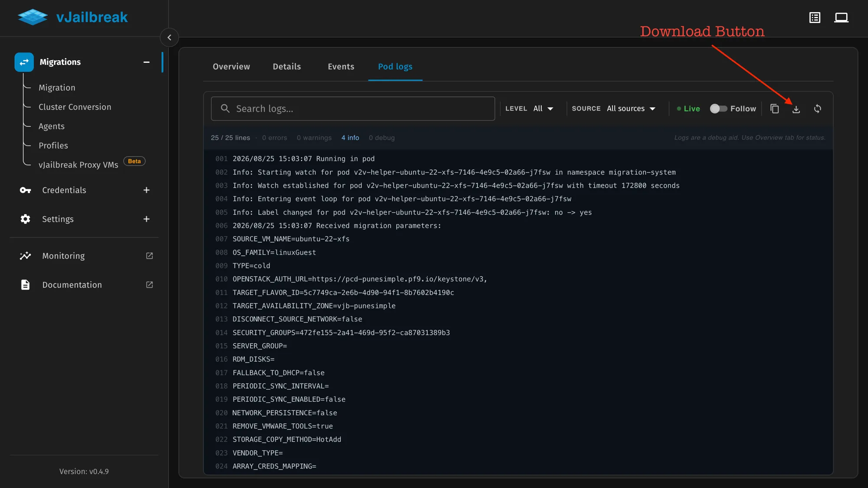Open Monitoring external link icon

[149, 256]
